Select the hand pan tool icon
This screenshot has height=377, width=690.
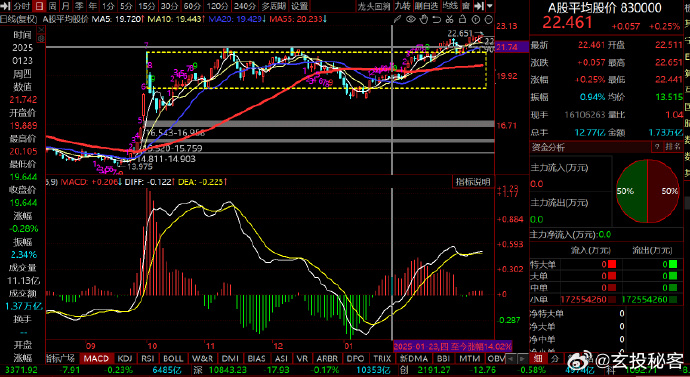pos(424,19)
